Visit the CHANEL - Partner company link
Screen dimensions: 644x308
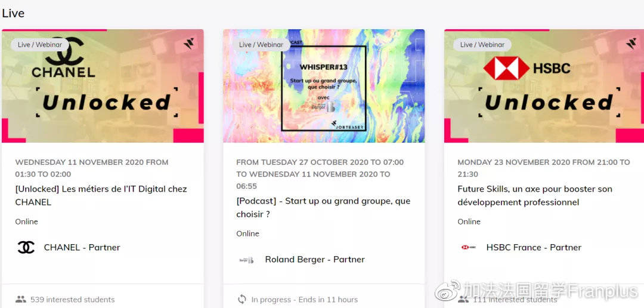(x=82, y=247)
